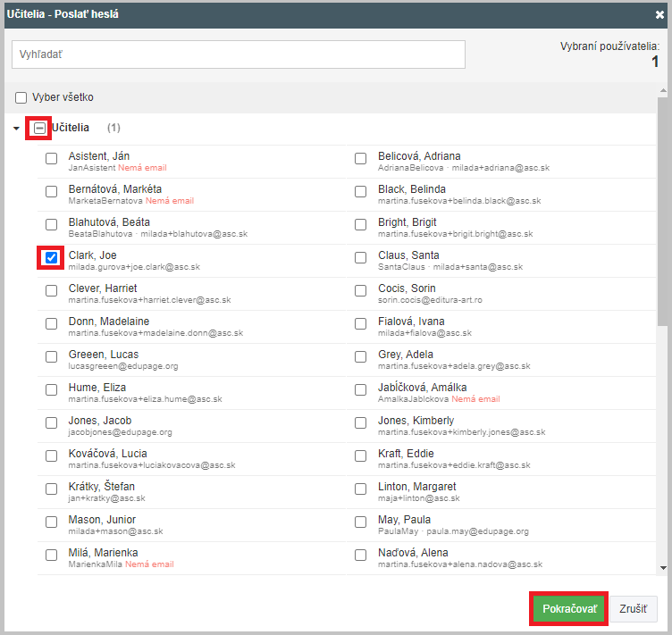This screenshot has height=635, width=672.
Task: Check Bernátová, Markéta
Action: click(52, 191)
